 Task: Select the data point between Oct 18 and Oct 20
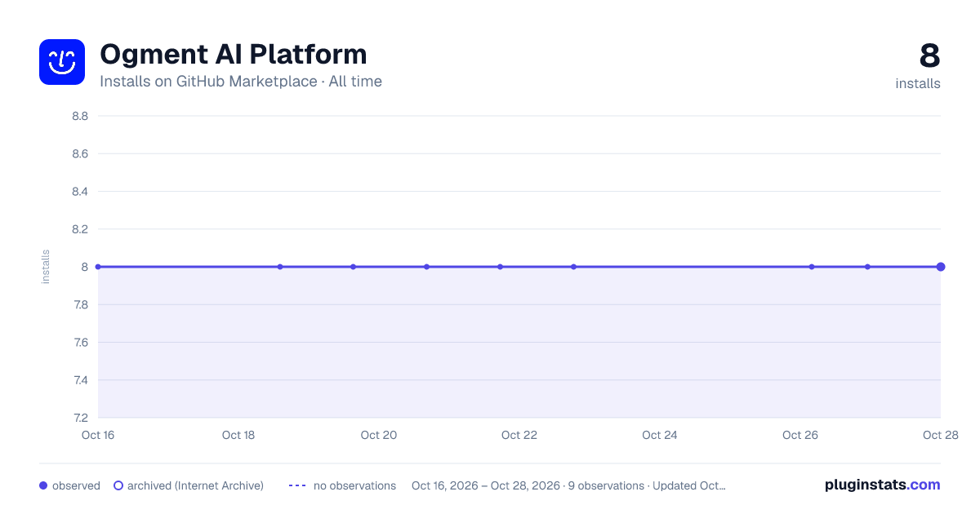coord(280,267)
